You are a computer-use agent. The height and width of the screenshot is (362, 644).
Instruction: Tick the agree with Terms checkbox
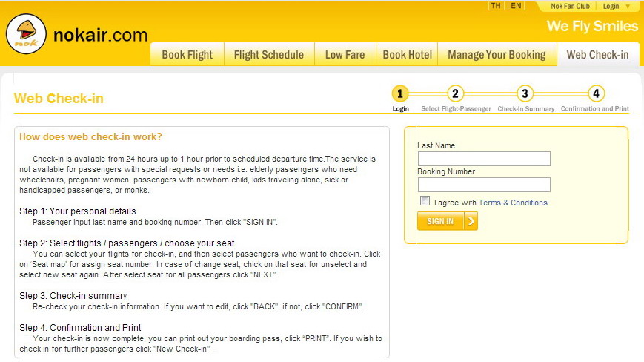425,201
